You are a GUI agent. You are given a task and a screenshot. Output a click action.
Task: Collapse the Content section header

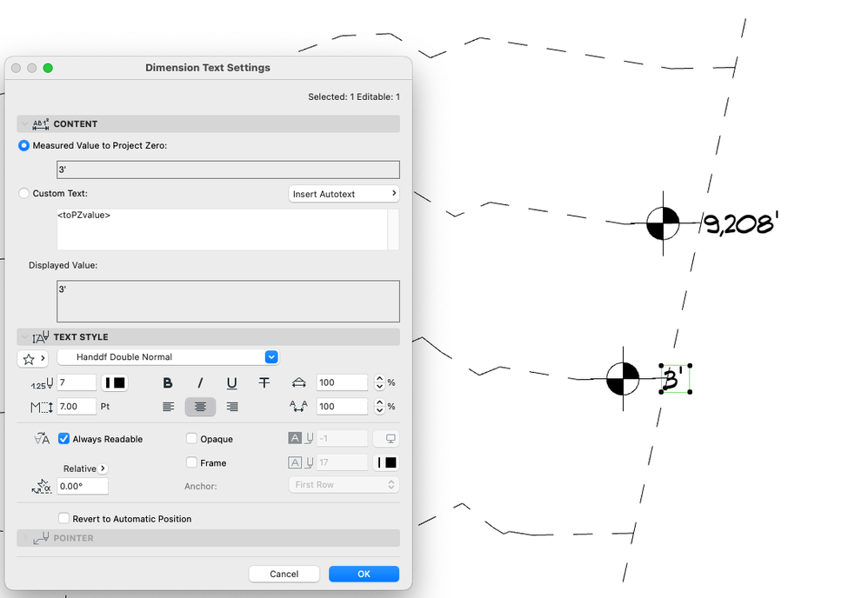(26, 123)
